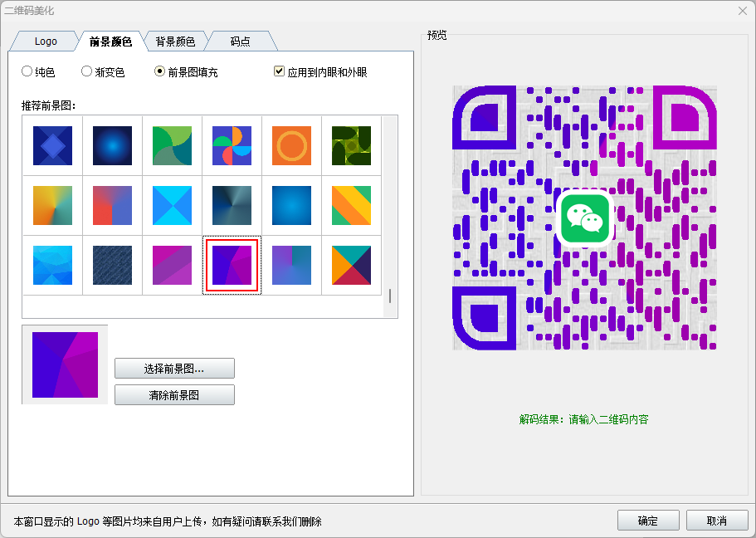Select the highlighted blue-purple polygon thumbnail

coord(232,266)
